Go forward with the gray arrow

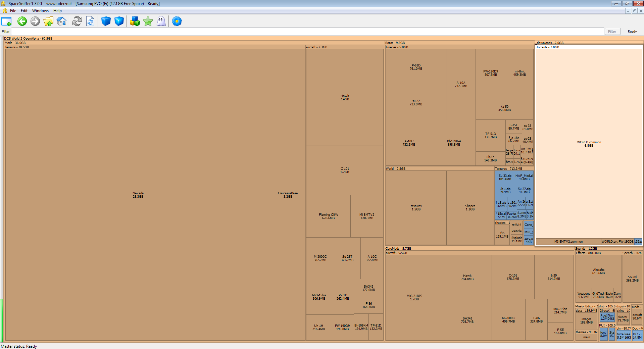click(35, 21)
